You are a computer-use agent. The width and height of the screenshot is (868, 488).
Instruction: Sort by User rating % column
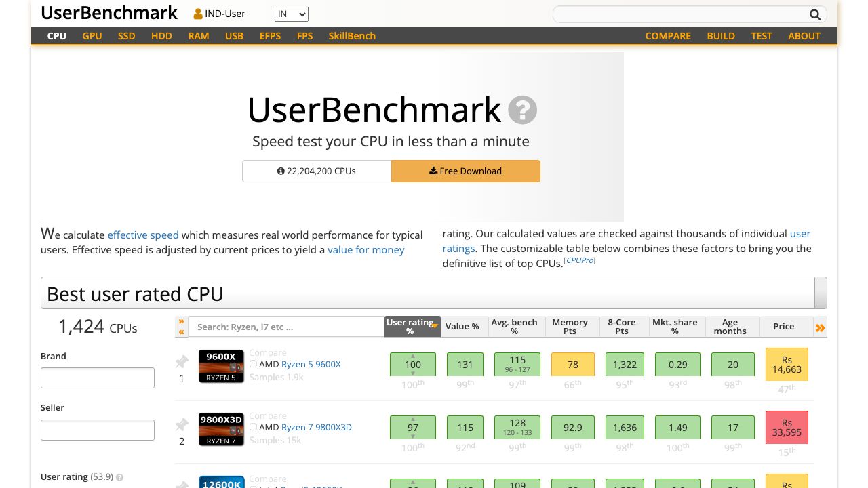pyautogui.click(x=413, y=327)
